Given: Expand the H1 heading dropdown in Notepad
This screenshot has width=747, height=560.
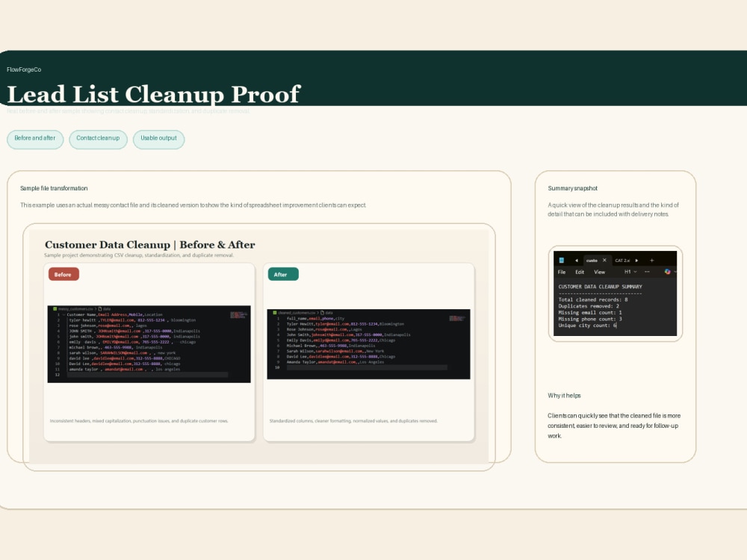Looking at the screenshot, I should pos(630,272).
